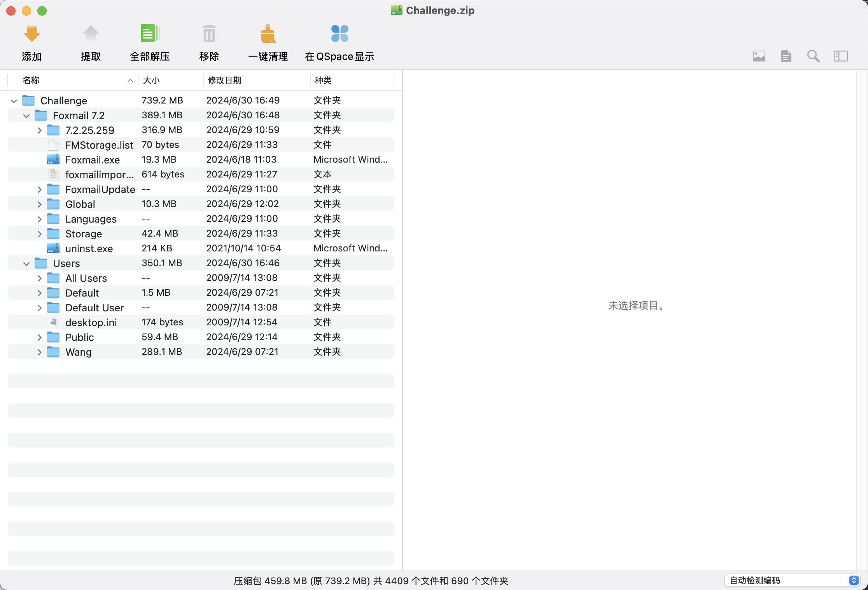Expand the Storage folder
Viewport: 868px width, 590px height.
click(x=39, y=234)
